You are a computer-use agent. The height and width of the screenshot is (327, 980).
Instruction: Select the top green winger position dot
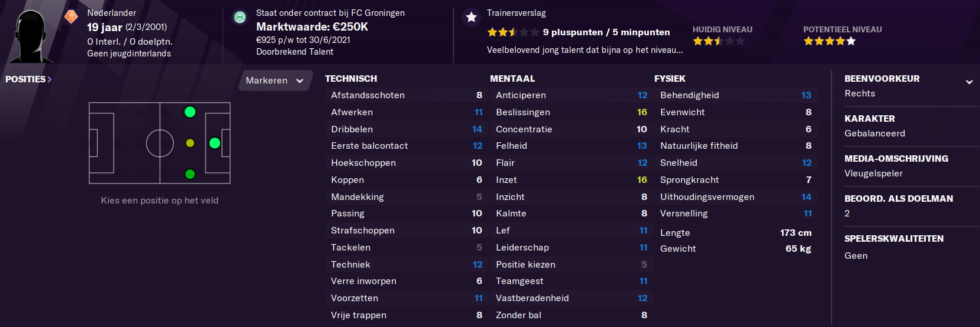[x=190, y=112]
